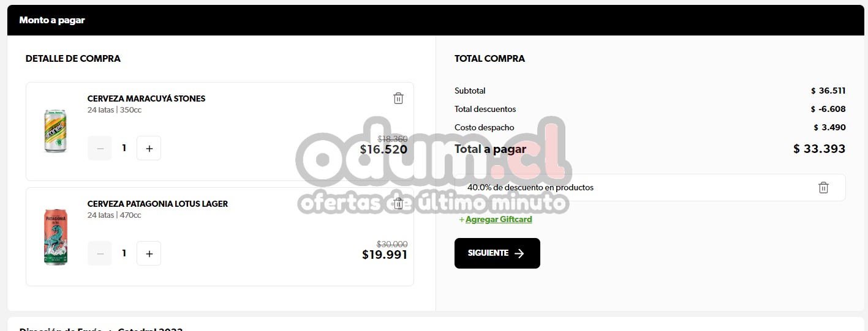The image size is (868, 331).
Task: Remove Cerveza Patagonia Lotus Lager item
Action: (x=398, y=204)
